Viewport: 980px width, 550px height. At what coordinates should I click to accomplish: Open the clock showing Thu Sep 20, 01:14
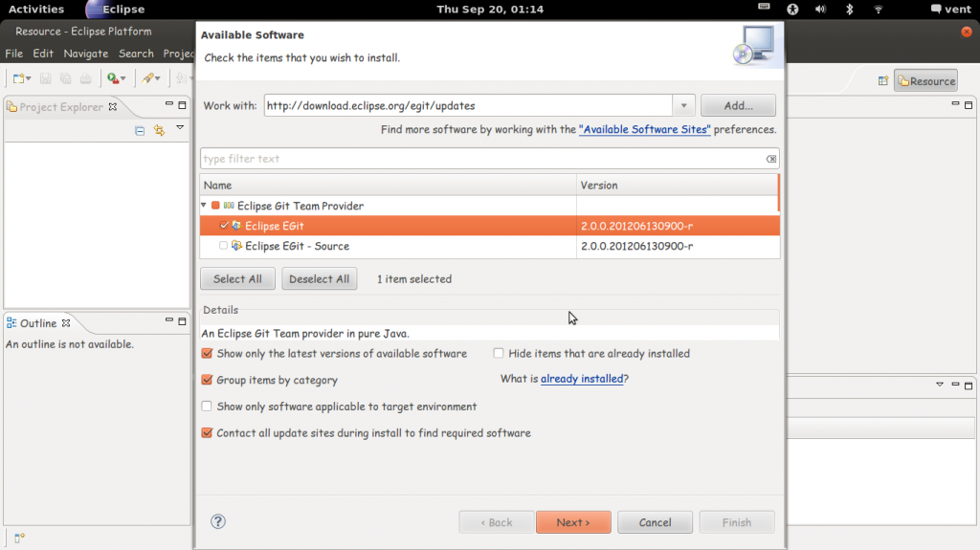[490, 10]
